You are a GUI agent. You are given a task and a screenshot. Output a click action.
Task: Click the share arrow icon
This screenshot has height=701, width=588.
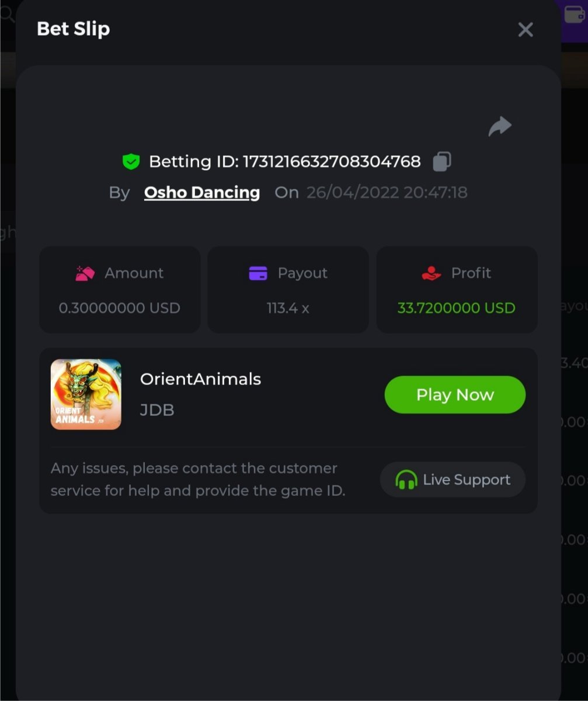(500, 126)
